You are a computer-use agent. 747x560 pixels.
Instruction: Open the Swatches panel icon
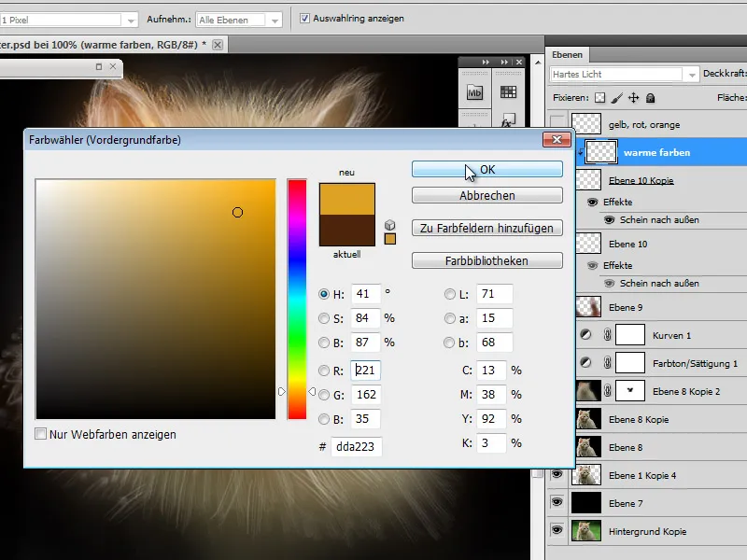[509, 91]
